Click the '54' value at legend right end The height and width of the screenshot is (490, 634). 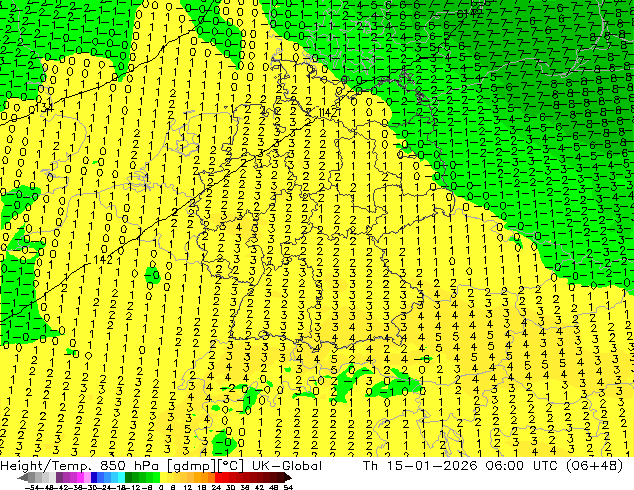point(288,487)
